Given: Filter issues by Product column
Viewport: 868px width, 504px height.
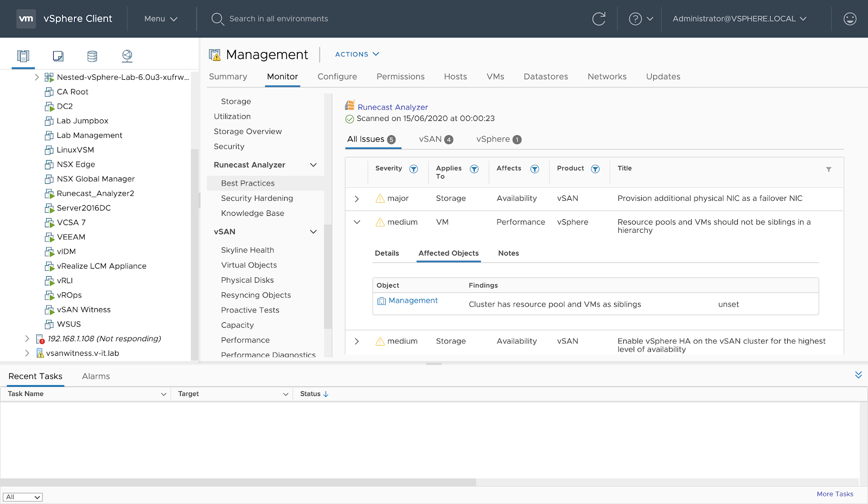Looking at the screenshot, I should coord(595,169).
